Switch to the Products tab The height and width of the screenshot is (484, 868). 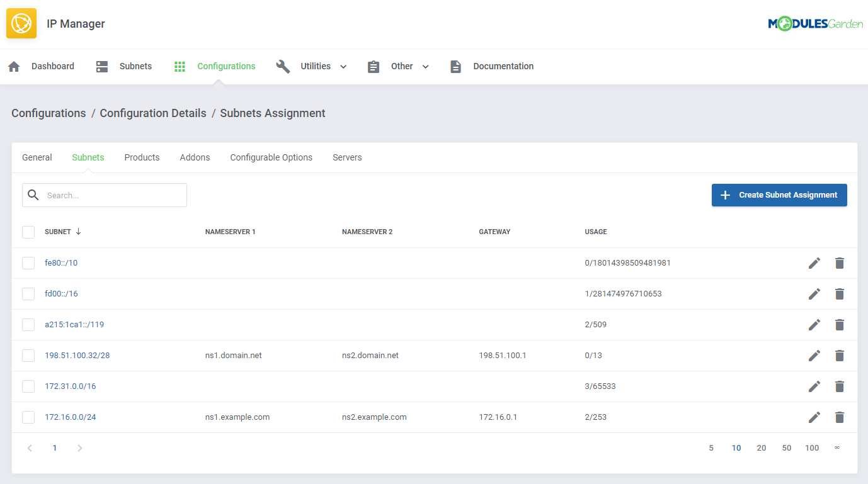(142, 157)
